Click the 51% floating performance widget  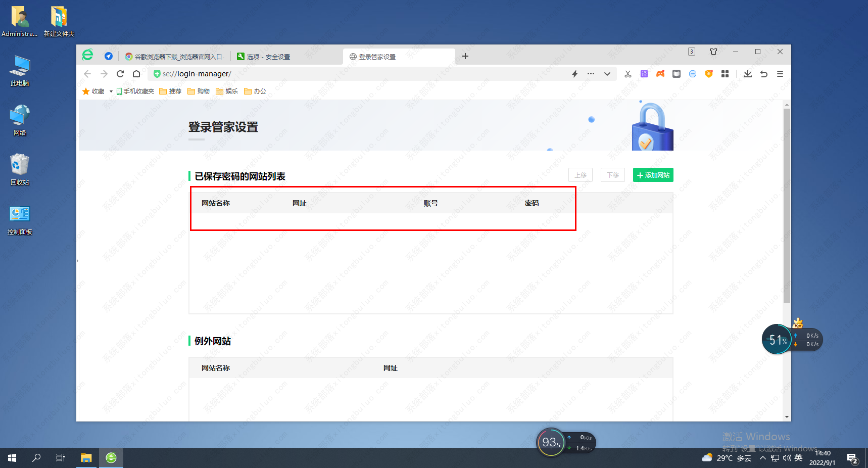point(777,340)
